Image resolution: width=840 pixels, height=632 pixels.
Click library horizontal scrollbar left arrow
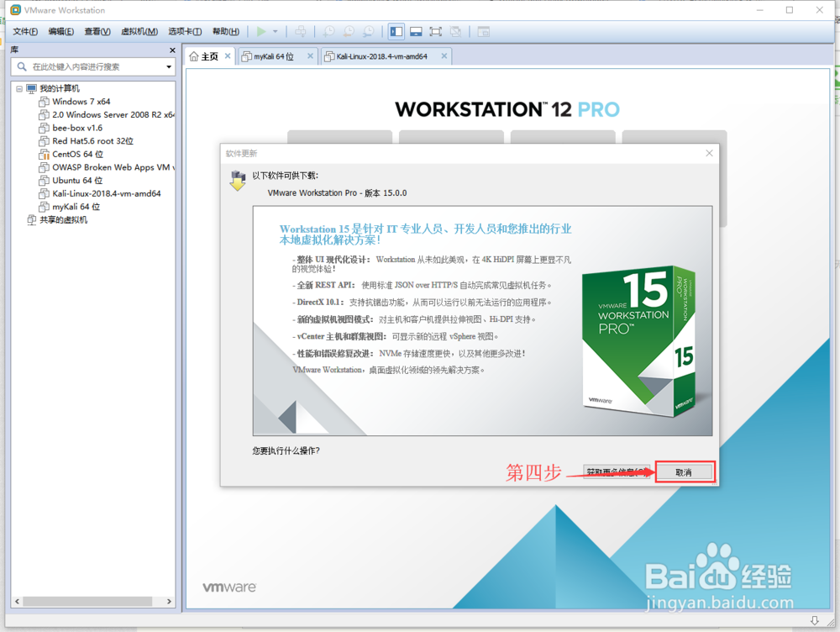pos(17,602)
